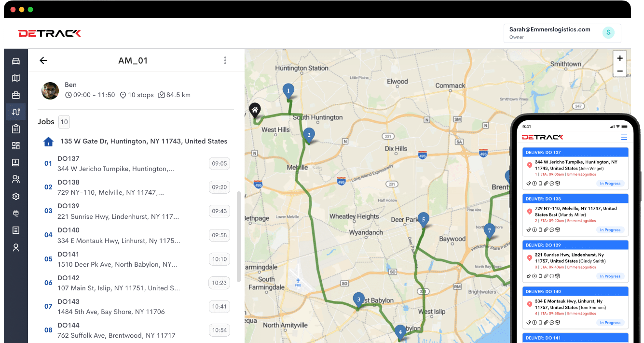Select the Vehicles icon in the sidebar
Image resolution: width=644 pixels, height=343 pixels.
[16, 61]
